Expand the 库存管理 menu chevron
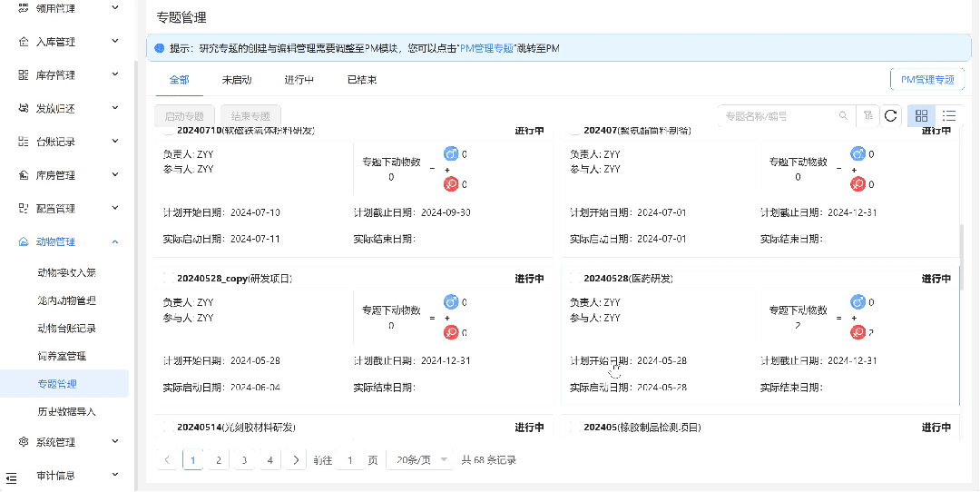 115,74
